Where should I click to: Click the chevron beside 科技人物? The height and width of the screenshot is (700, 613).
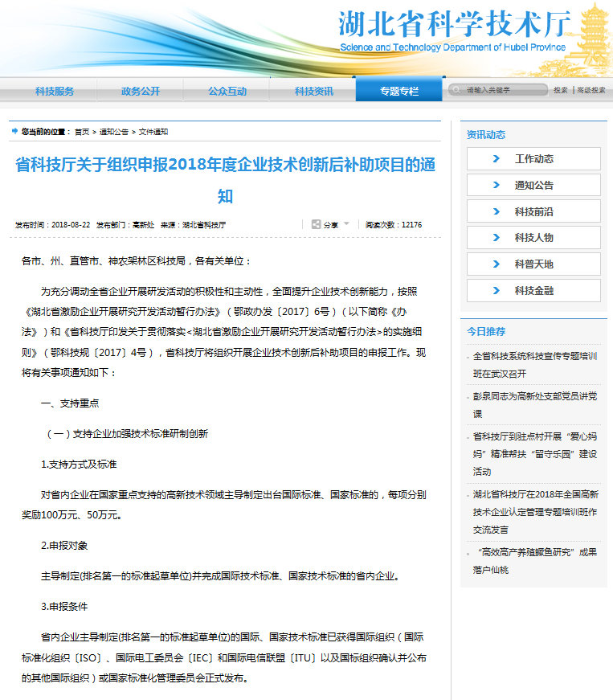[497, 238]
